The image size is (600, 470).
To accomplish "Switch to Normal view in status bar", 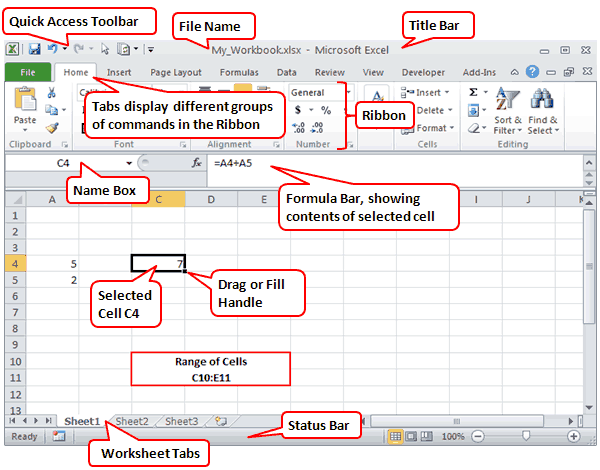I will [395, 436].
